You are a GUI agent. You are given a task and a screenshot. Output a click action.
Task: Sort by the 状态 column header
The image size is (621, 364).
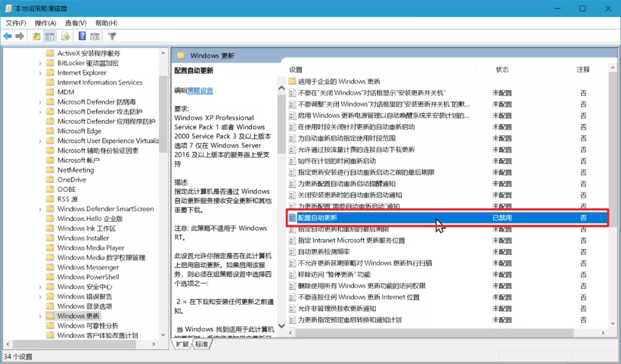pyautogui.click(x=502, y=70)
